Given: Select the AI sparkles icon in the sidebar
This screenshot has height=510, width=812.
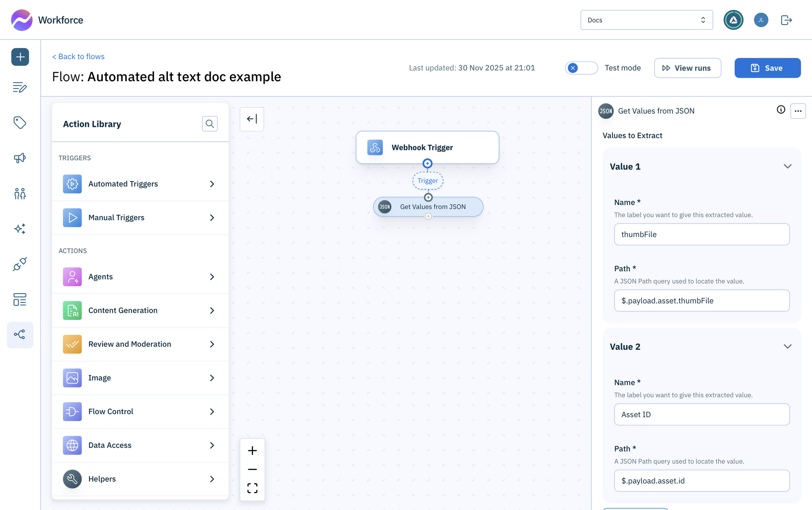Looking at the screenshot, I should tap(20, 229).
